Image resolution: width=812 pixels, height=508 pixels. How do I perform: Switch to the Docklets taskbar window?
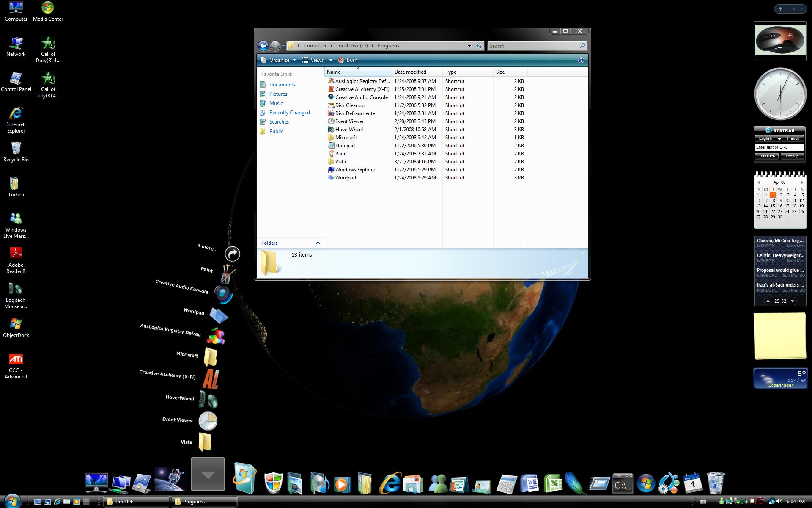(x=137, y=502)
